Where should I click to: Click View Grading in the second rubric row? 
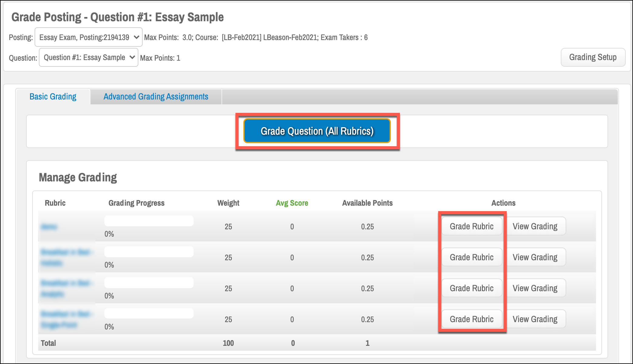pos(535,257)
